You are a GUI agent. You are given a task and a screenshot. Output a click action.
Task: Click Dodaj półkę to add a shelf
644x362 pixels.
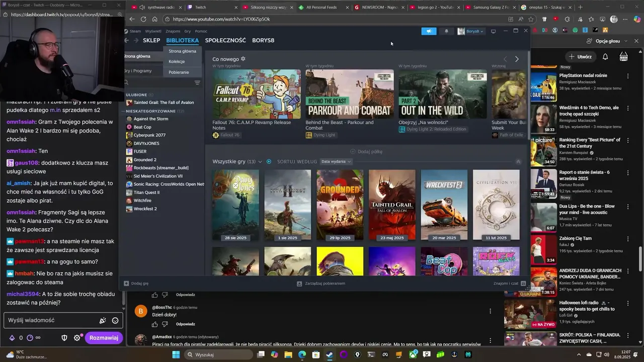(366, 151)
